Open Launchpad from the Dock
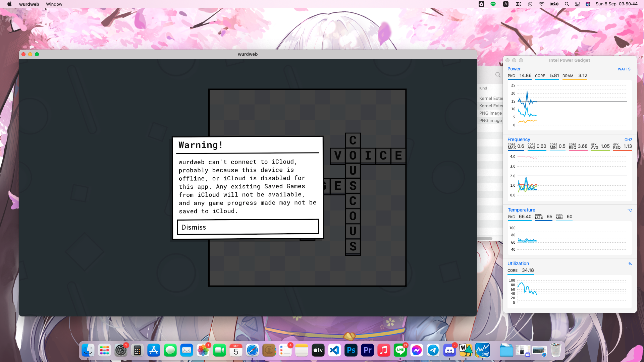This screenshot has width=644, height=362. click(104, 350)
